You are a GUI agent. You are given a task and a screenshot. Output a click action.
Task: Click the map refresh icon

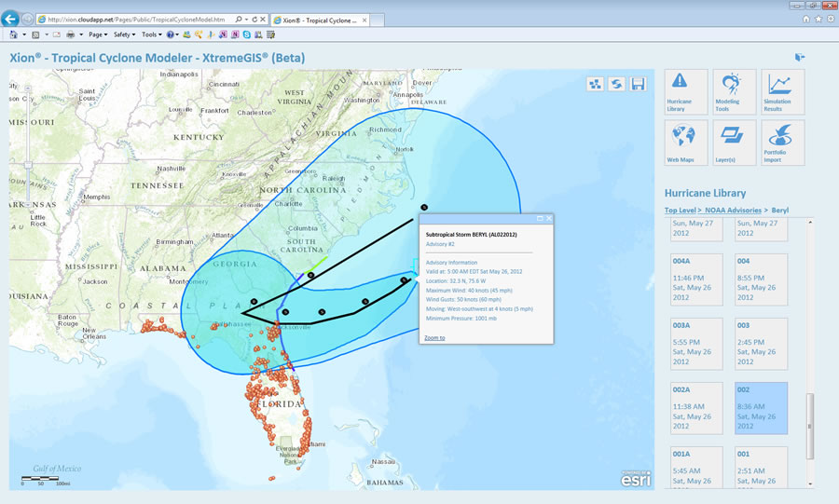(616, 84)
